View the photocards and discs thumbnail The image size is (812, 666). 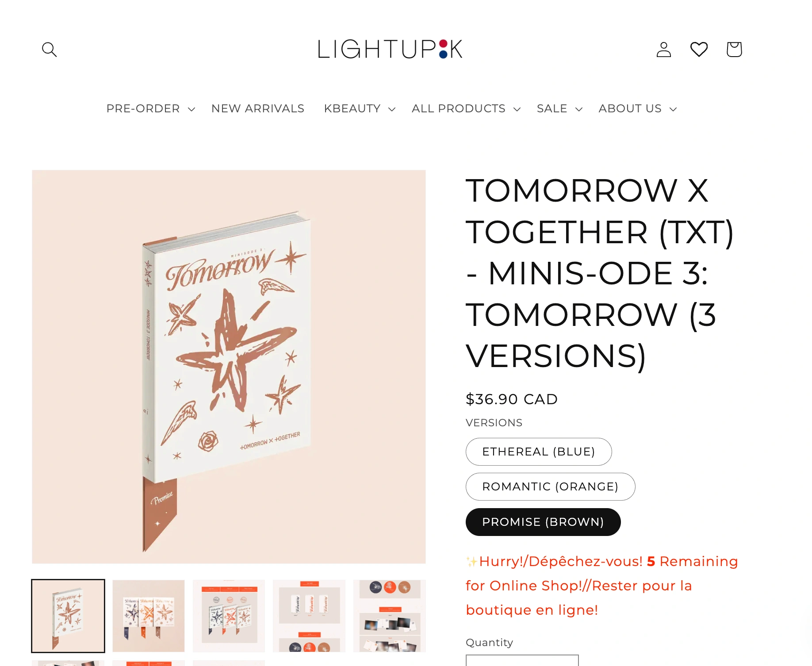(x=390, y=616)
